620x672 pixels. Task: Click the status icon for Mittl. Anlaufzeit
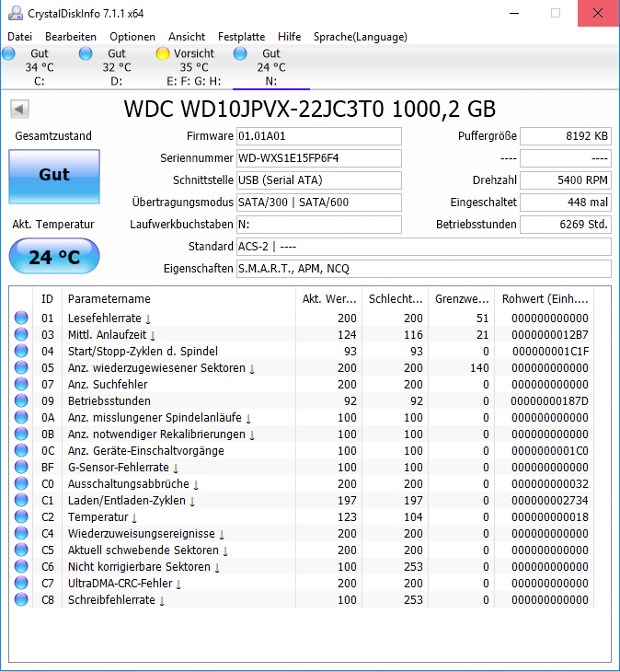(21, 334)
